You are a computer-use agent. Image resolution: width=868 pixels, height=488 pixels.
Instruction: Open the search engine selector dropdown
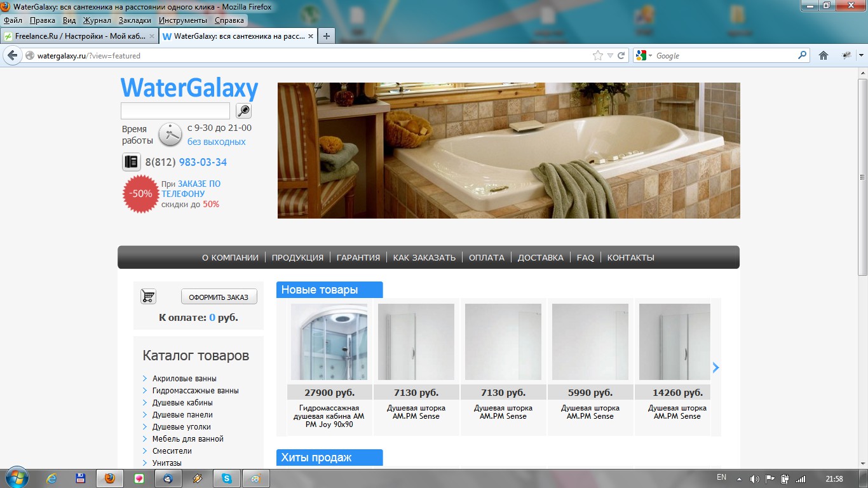(644, 55)
